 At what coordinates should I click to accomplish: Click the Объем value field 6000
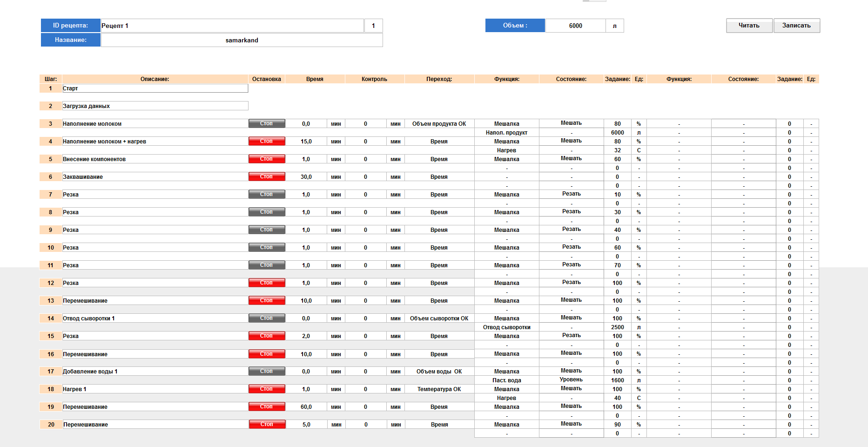click(575, 26)
